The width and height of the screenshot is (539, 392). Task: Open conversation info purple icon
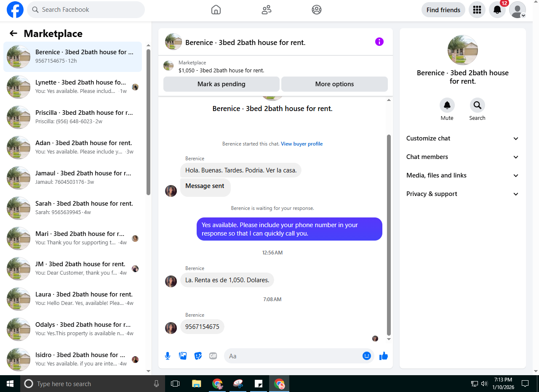click(379, 42)
